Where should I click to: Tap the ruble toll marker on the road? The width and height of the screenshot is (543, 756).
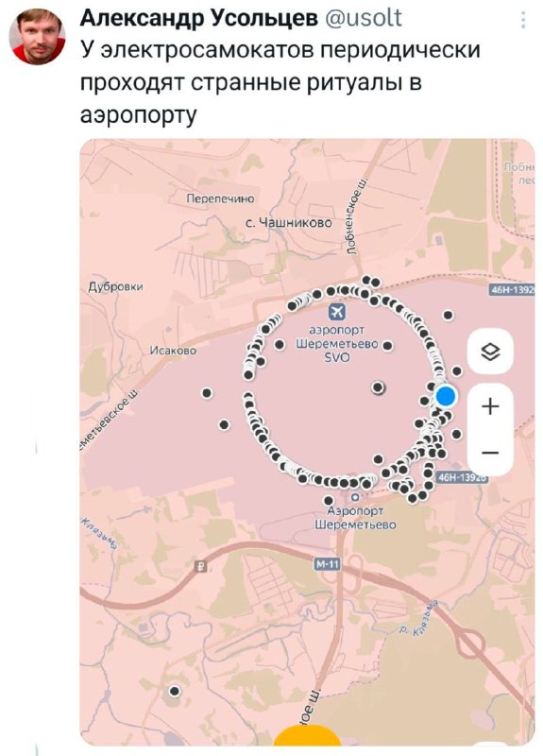[201, 566]
